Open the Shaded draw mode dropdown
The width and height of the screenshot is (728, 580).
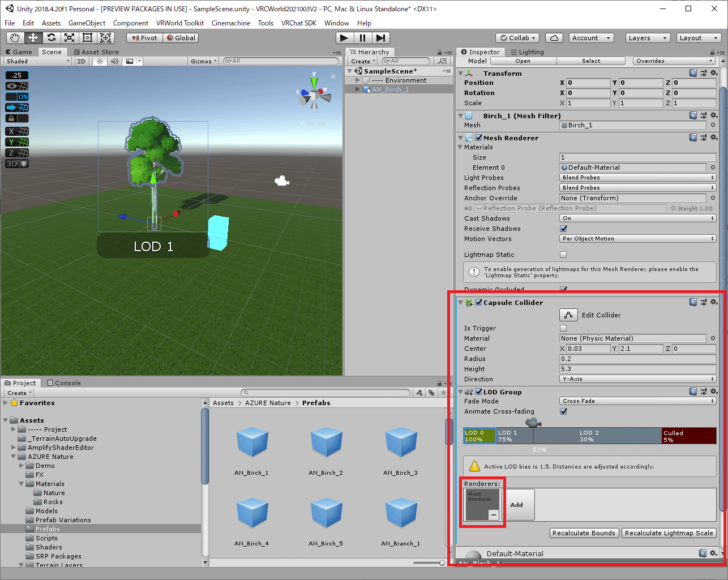(x=38, y=61)
